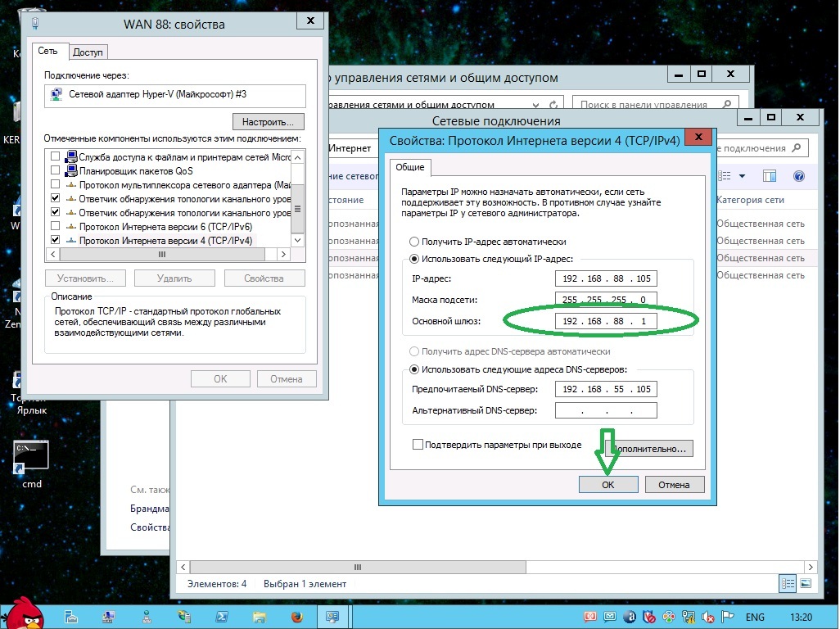
Task: Open File Explorer from the taskbar
Action: [259, 616]
